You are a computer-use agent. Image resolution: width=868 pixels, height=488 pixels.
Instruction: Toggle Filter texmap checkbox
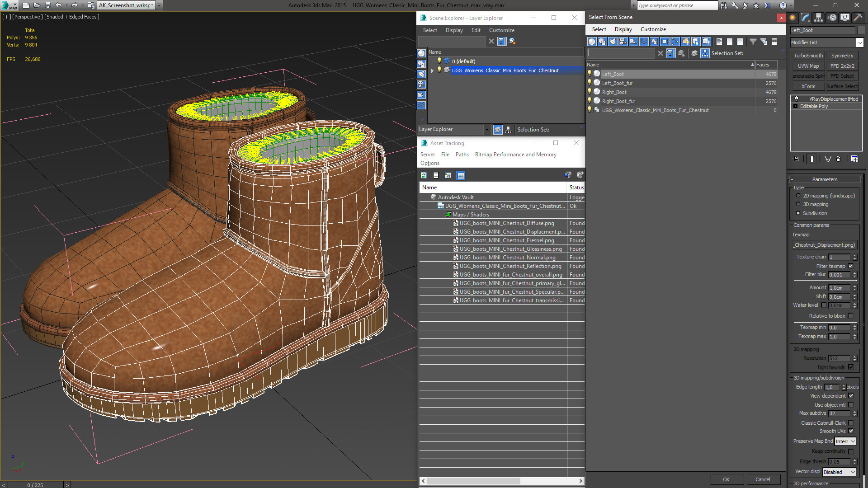850,266
